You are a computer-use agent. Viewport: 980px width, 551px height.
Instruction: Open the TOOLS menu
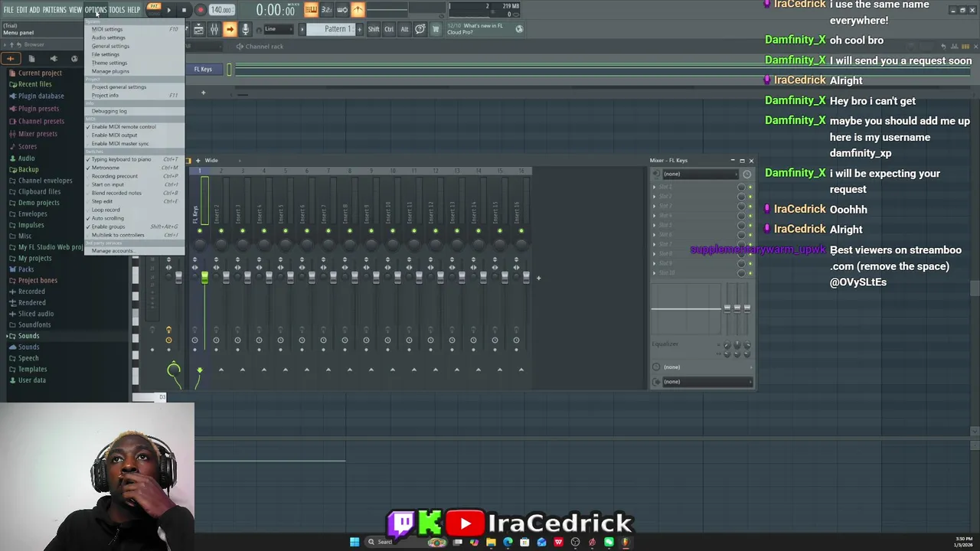[116, 10]
